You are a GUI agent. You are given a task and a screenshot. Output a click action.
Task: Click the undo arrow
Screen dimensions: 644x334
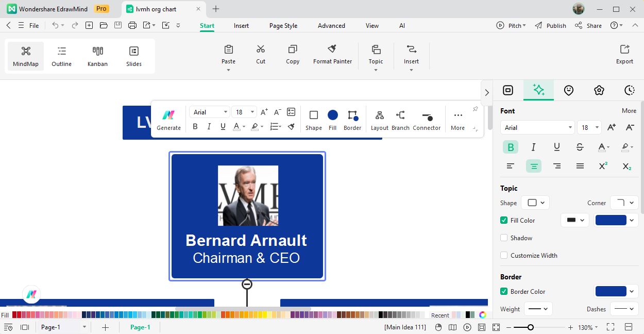click(x=55, y=25)
